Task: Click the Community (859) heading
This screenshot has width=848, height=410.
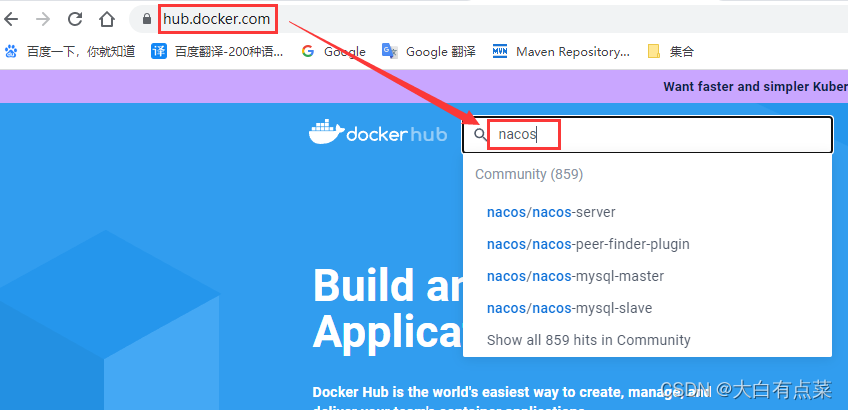Action: click(529, 174)
